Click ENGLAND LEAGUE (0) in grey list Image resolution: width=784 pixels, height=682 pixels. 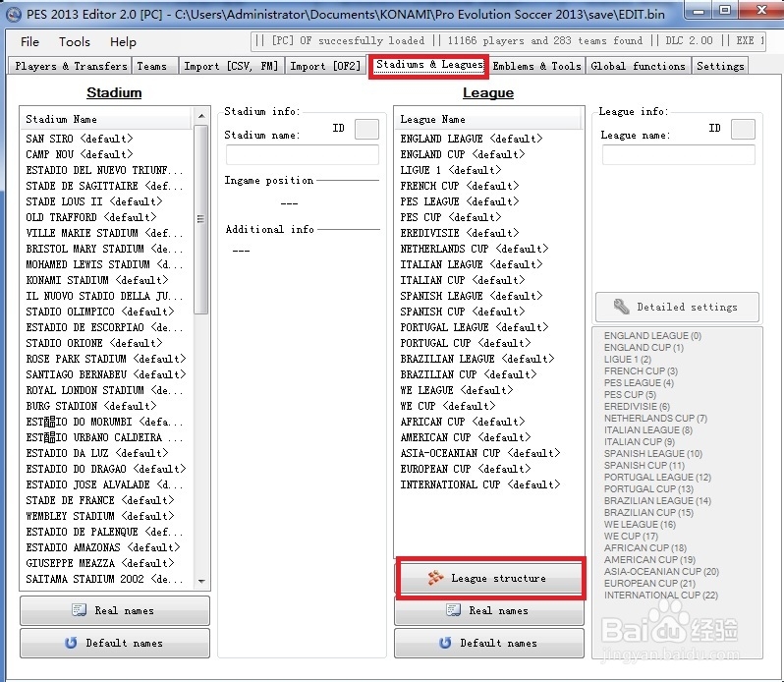point(652,335)
